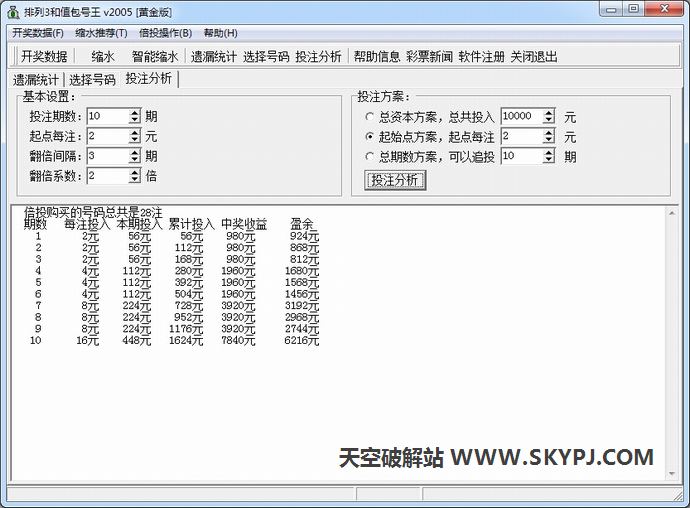The height and width of the screenshot is (508, 690).
Task: Select the 起始点方案 radio option
Action: coord(370,137)
